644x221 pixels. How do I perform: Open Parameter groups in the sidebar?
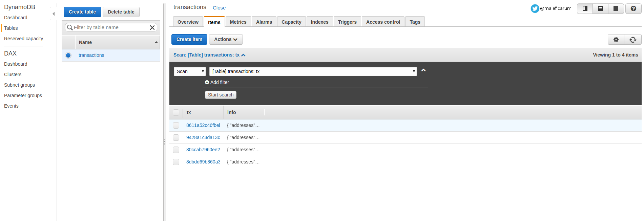(23, 95)
